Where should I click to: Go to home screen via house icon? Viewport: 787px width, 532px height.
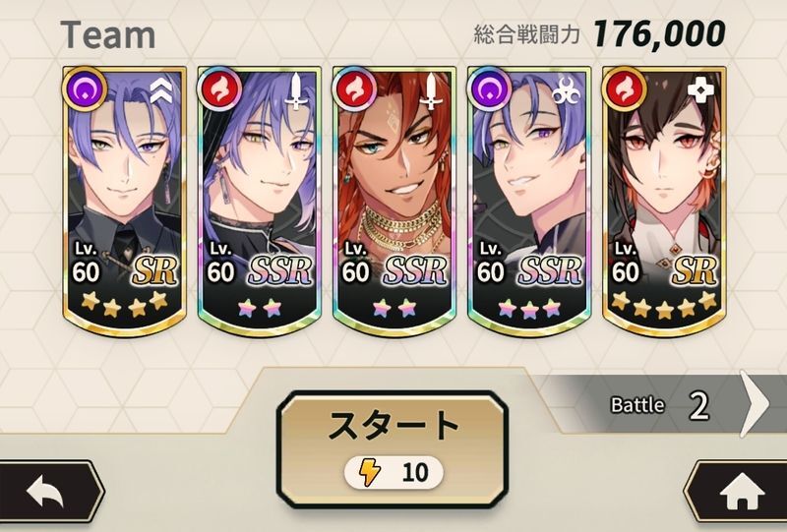[740, 492]
